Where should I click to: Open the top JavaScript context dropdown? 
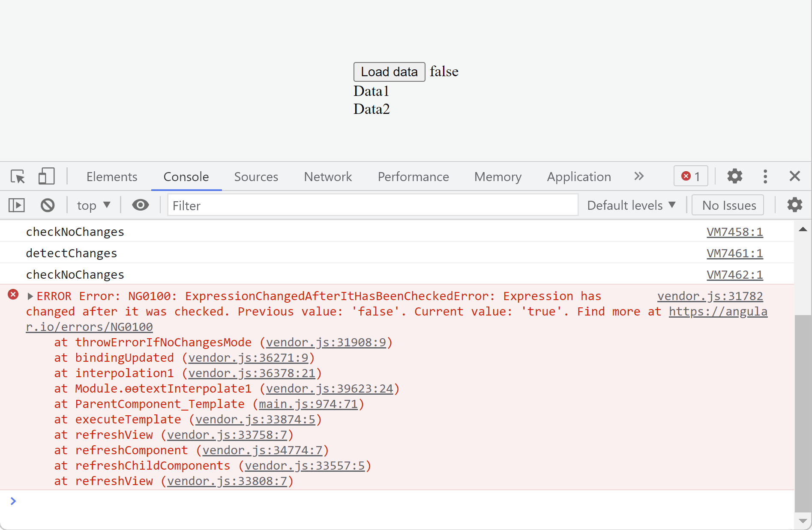(94, 205)
